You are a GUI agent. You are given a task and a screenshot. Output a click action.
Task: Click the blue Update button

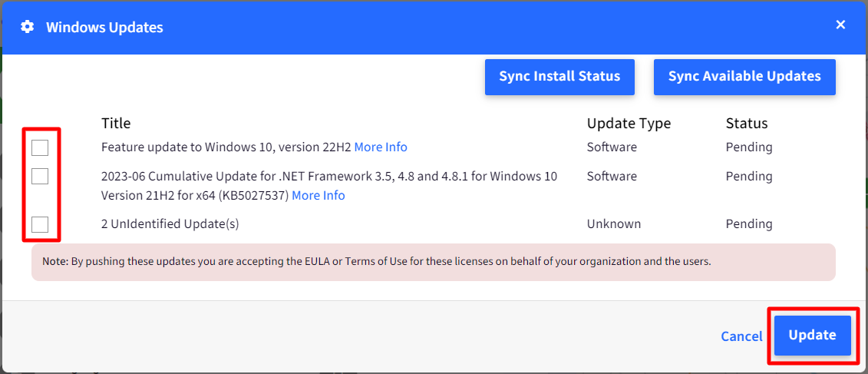point(812,335)
